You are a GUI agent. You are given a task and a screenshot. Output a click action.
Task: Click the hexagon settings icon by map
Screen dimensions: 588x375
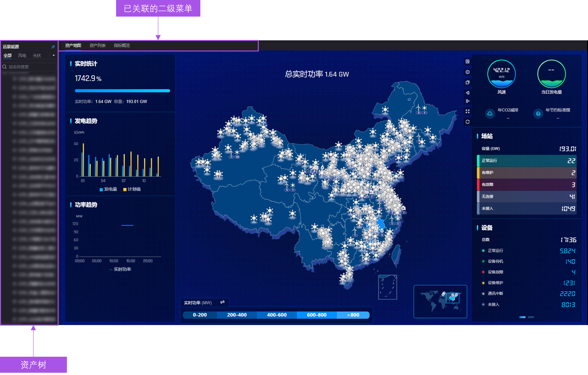(467, 72)
